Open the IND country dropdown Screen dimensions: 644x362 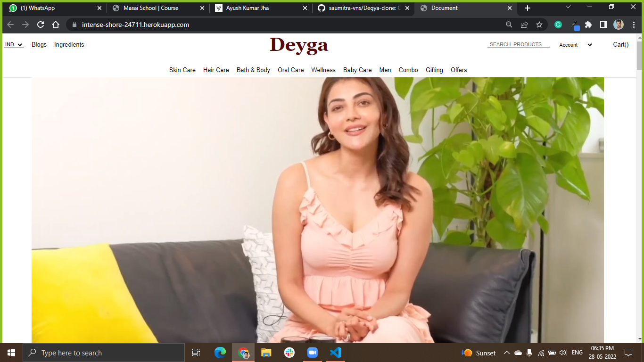point(14,45)
